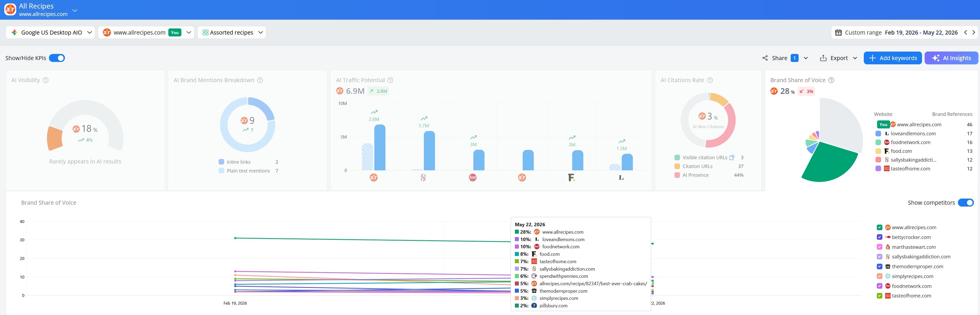Click the www.allrecipes.com row in Website table

point(925,124)
